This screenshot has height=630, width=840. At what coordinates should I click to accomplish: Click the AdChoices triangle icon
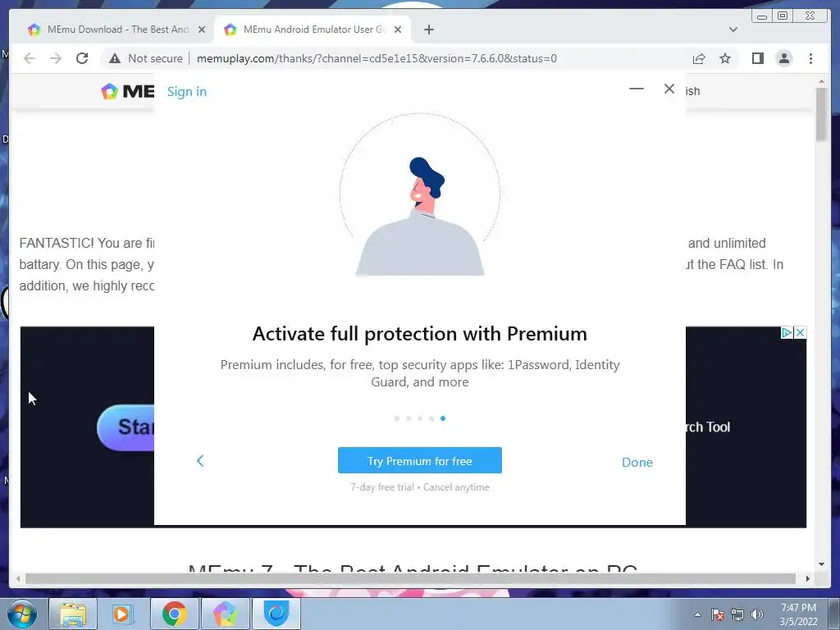click(787, 333)
